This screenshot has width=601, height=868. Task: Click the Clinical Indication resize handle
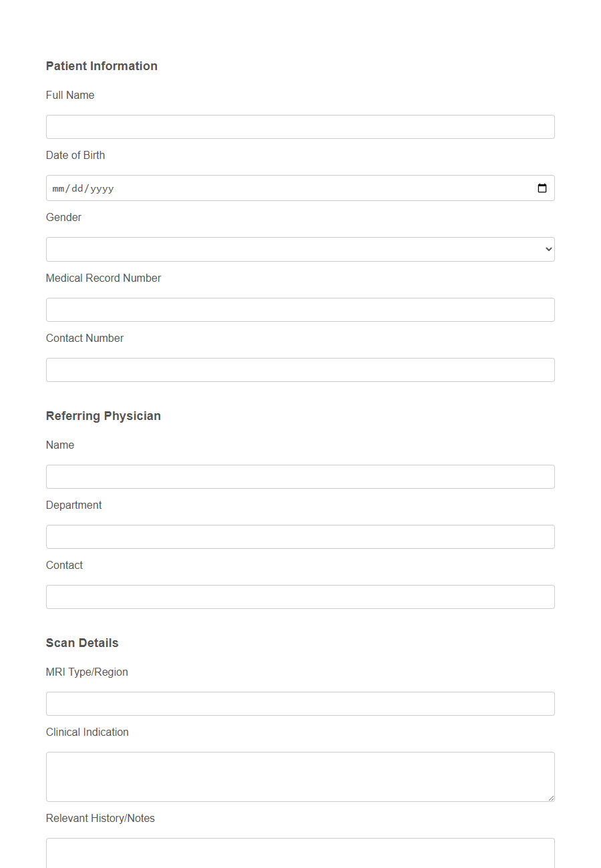tap(552, 797)
